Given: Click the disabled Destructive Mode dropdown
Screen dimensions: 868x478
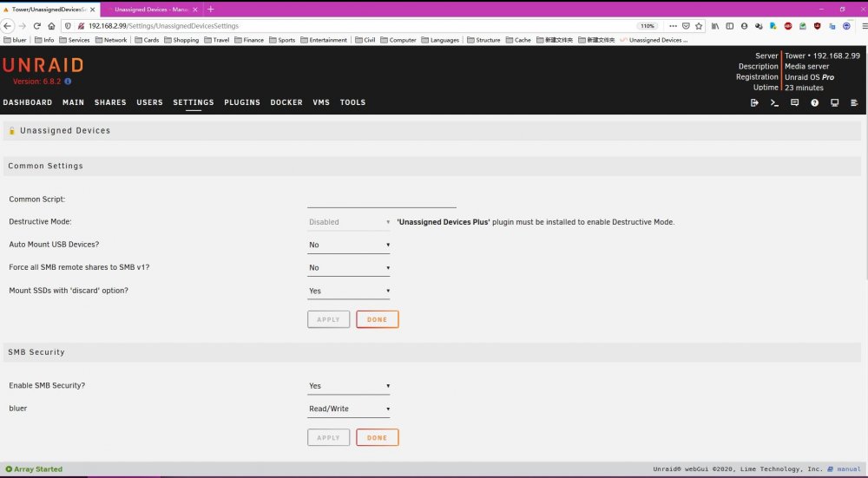Looking at the screenshot, I should (349, 222).
